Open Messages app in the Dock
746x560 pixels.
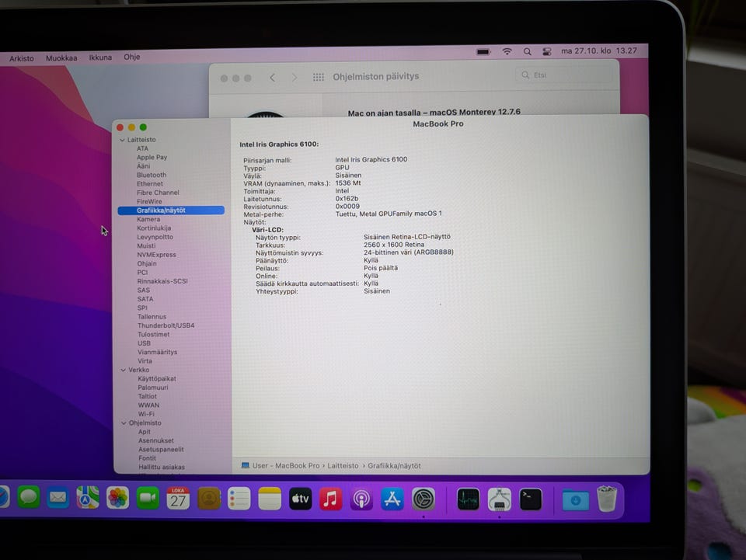point(29,498)
